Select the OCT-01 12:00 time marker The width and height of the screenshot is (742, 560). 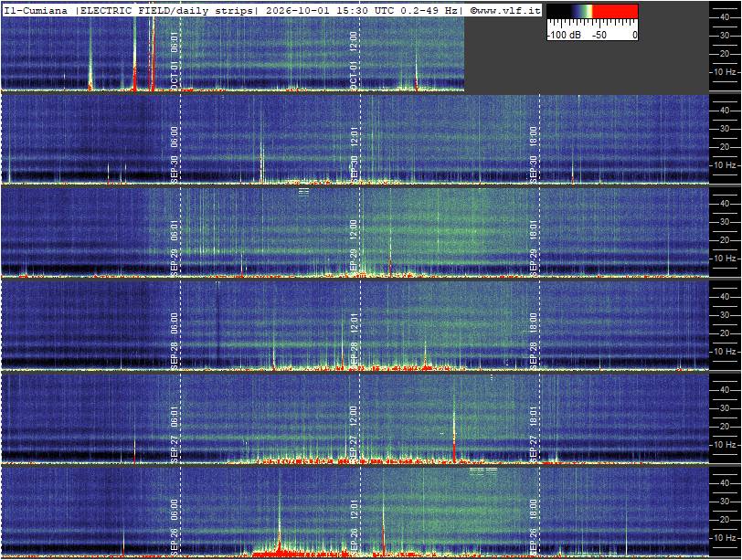click(x=354, y=60)
